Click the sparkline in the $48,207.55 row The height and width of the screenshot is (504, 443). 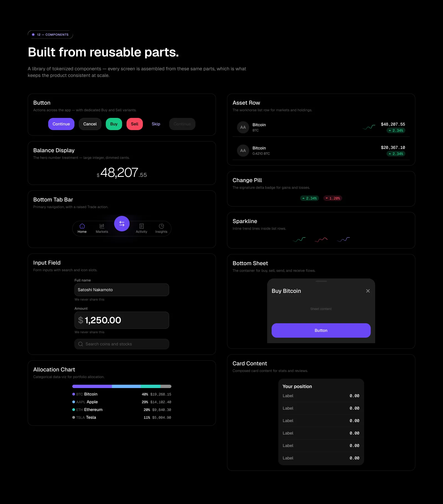(369, 127)
